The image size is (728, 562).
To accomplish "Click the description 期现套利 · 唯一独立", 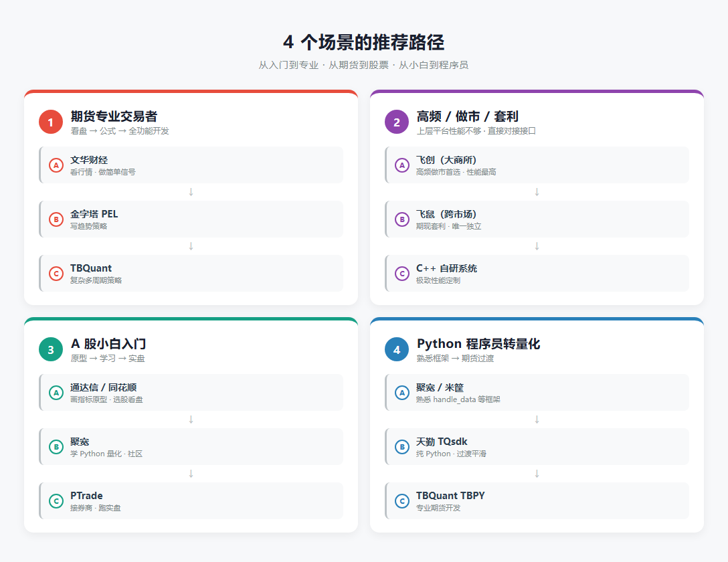I will 449,226.
